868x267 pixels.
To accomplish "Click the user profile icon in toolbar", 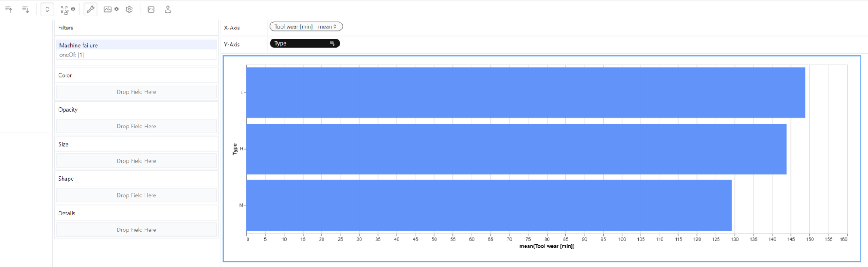I will [x=168, y=9].
